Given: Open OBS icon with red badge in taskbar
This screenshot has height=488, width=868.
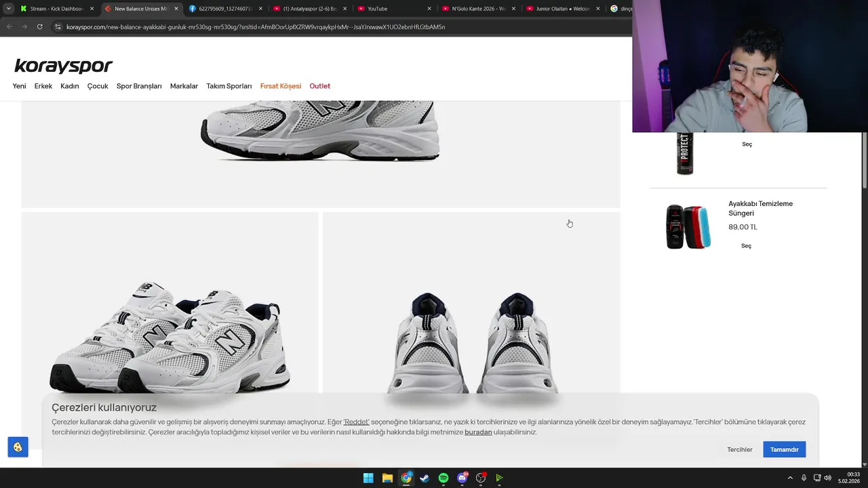Looking at the screenshot, I should pos(481,478).
